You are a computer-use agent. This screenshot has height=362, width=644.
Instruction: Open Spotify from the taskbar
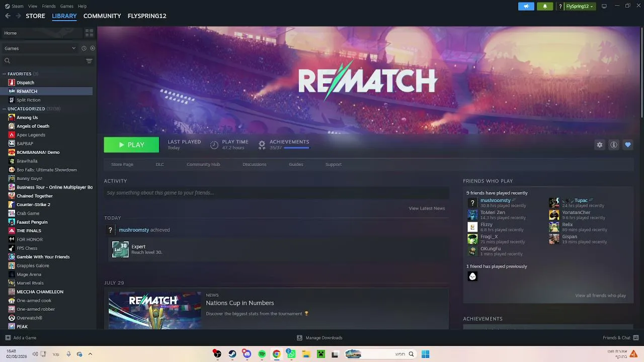[262, 354]
